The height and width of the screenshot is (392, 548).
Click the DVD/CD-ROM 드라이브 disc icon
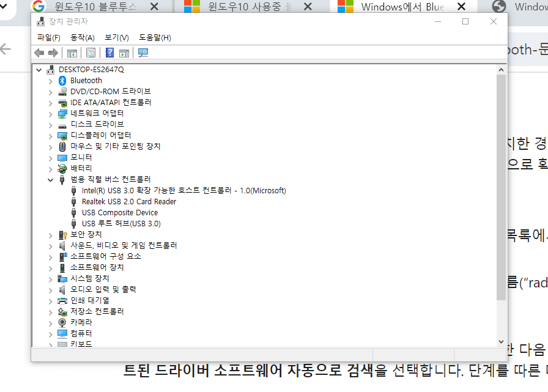[62, 92]
